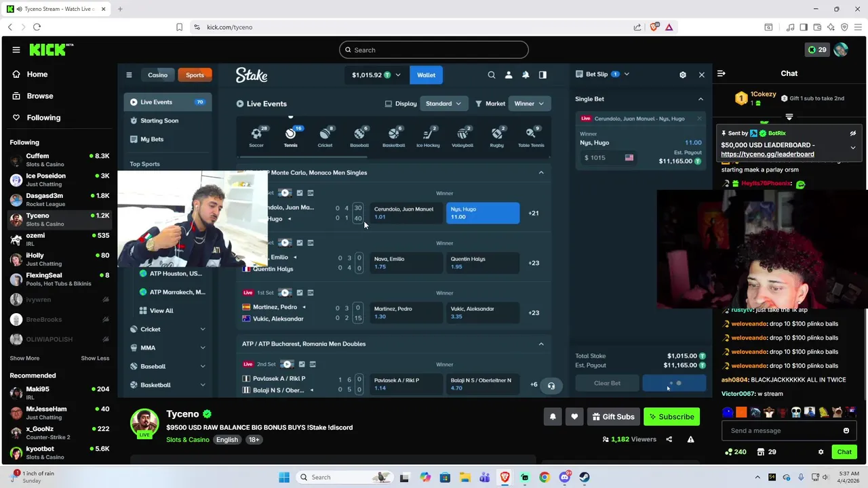Open Starting Soon in Stake sidebar

pyautogui.click(x=168, y=121)
